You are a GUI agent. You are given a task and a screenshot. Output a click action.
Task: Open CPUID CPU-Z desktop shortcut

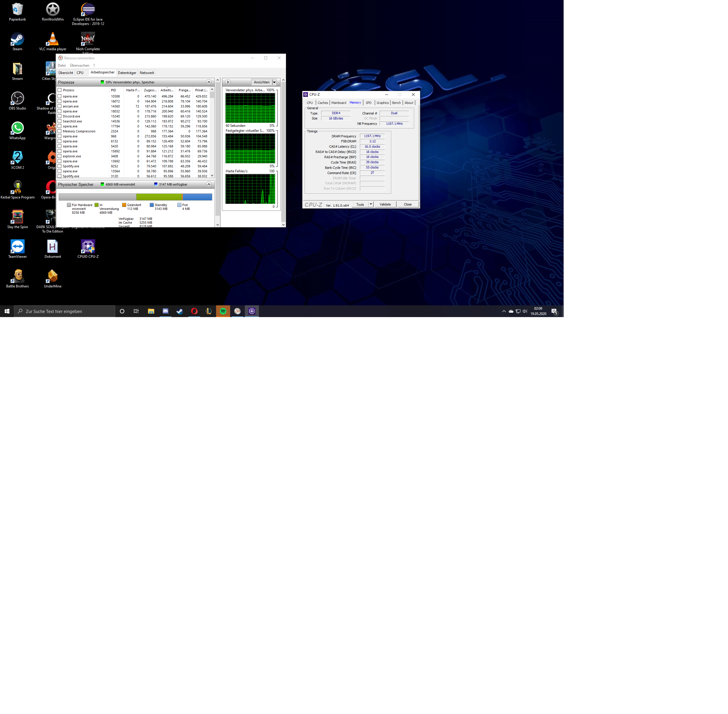tap(88, 247)
